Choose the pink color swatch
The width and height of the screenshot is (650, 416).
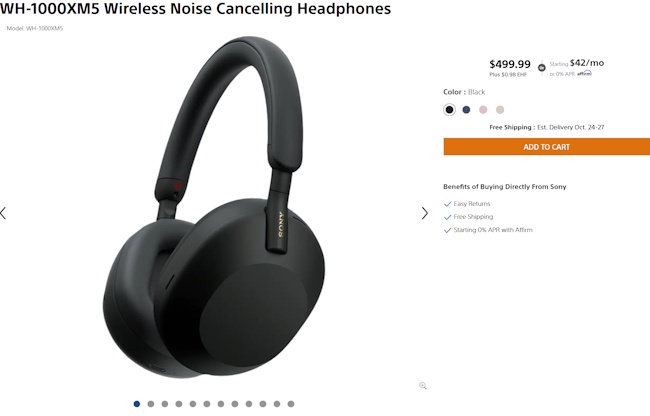[x=483, y=110]
